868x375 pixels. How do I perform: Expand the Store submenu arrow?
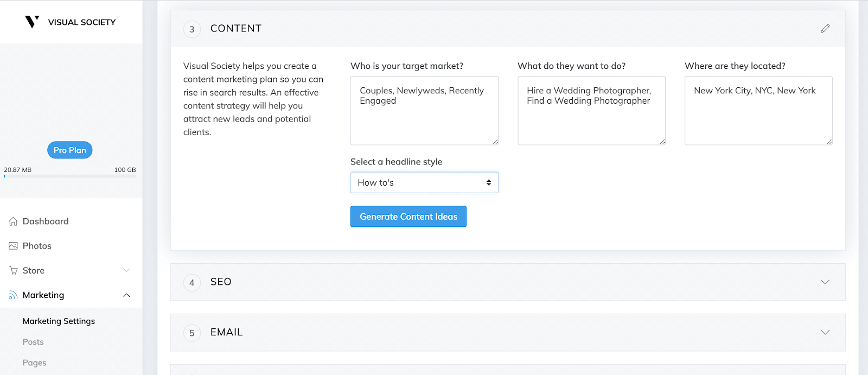(126, 270)
